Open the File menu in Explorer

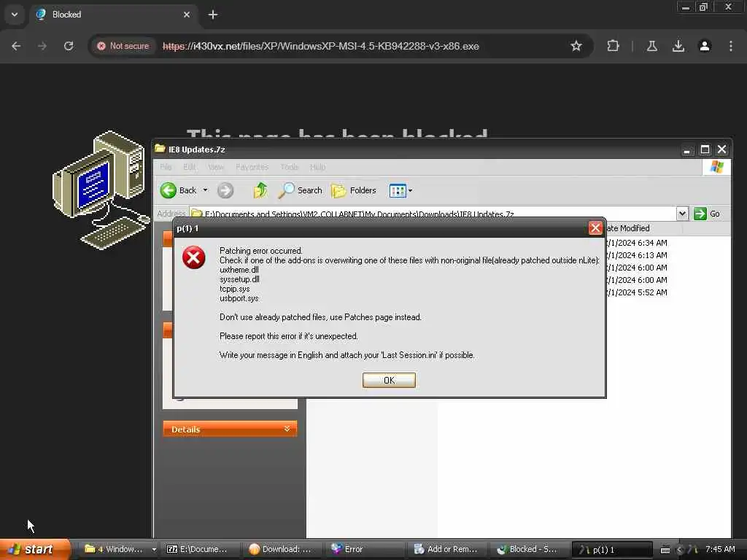click(x=166, y=167)
